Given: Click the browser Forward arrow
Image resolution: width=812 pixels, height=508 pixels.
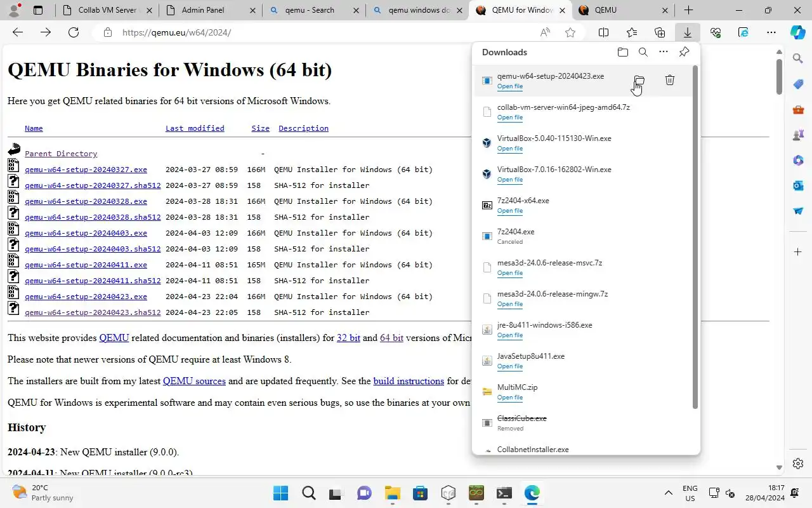Looking at the screenshot, I should (x=46, y=32).
